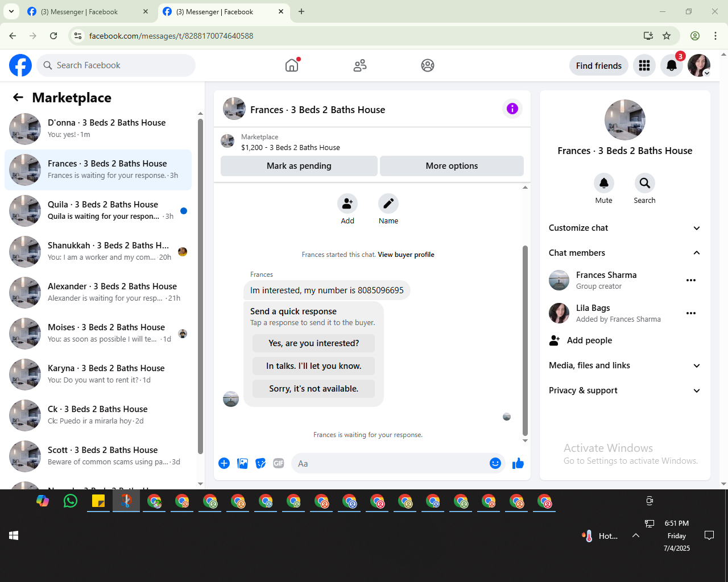This screenshot has height=582, width=728.
Task: Open Ck conversation in list
Action: 98,415
